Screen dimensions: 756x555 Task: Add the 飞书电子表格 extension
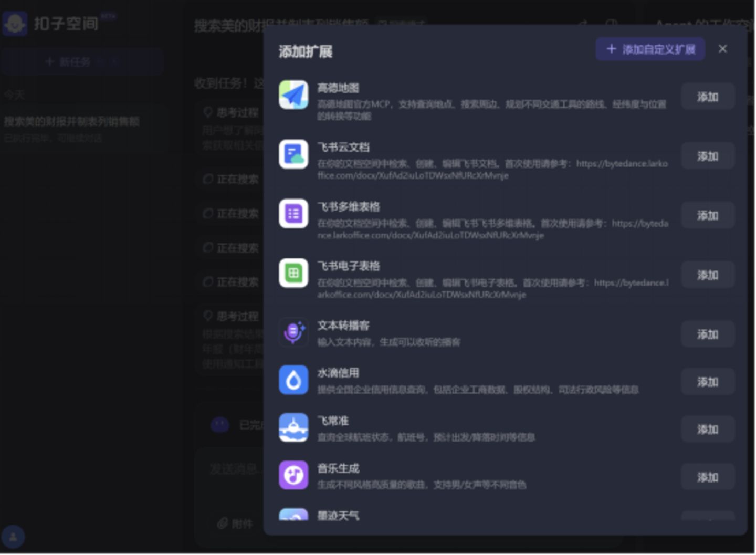coord(708,275)
